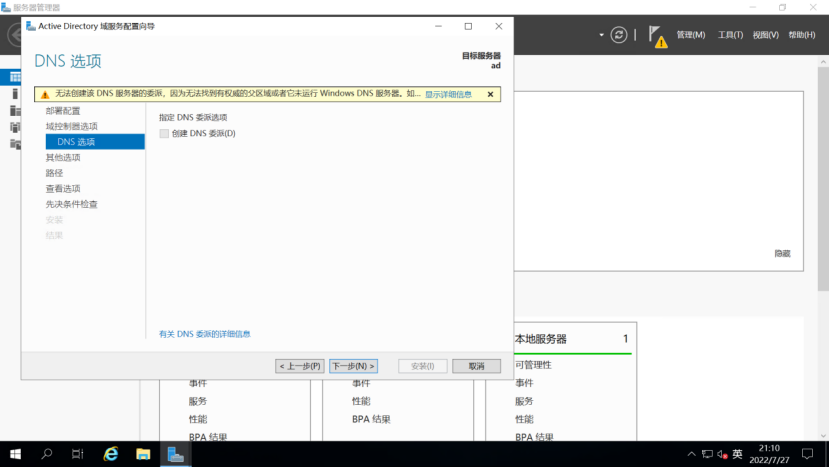Image resolution: width=830 pixels, height=467 pixels.
Task: Click network icon in system tray
Action: pos(707,454)
